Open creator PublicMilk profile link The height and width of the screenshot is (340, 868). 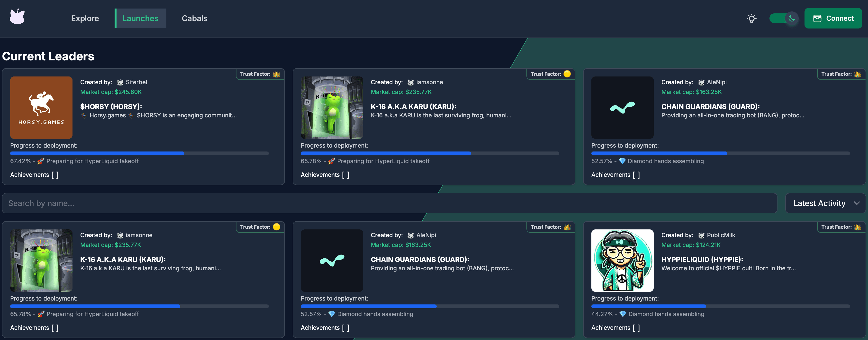721,235
